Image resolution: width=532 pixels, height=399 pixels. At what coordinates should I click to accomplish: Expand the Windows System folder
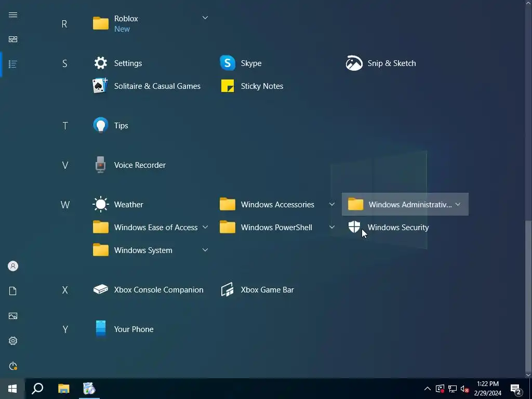click(x=205, y=250)
